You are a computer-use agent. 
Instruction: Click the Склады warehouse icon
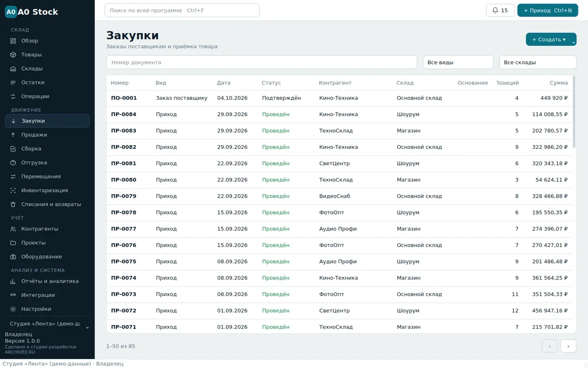pos(13,69)
